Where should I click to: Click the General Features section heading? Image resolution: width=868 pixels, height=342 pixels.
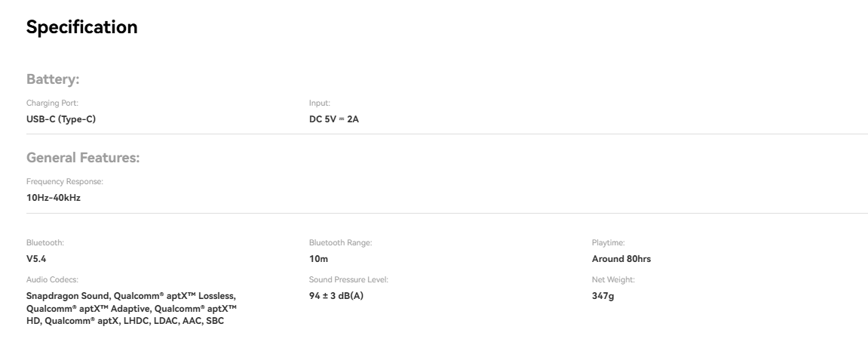[x=84, y=159]
